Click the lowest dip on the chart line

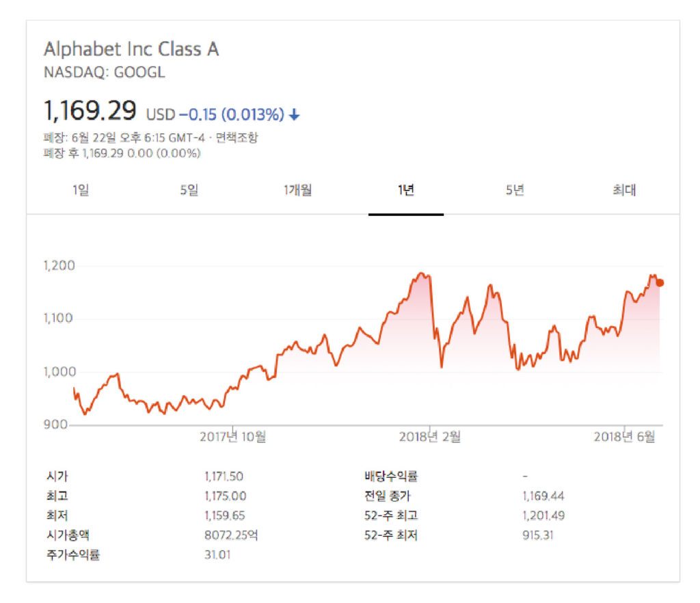[85, 414]
